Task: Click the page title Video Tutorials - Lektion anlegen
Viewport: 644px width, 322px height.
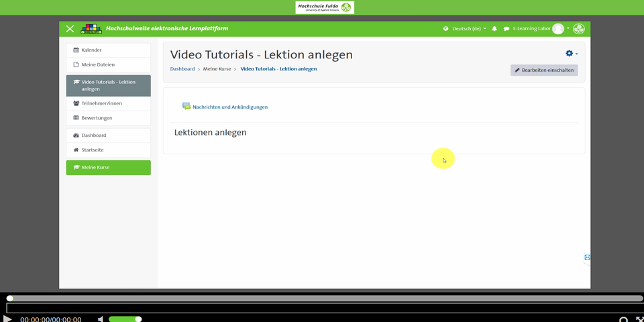Action: [261, 55]
